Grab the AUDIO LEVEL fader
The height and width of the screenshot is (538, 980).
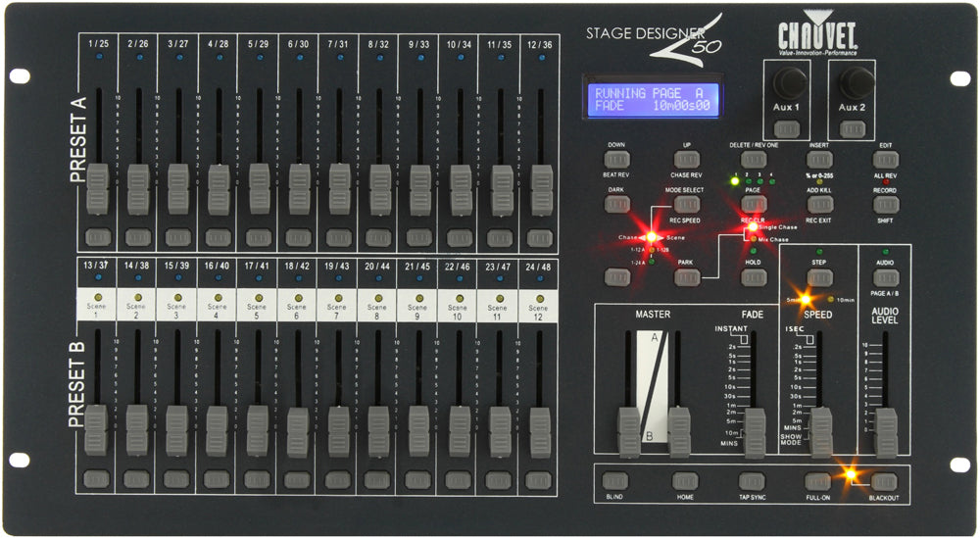click(885, 433)
